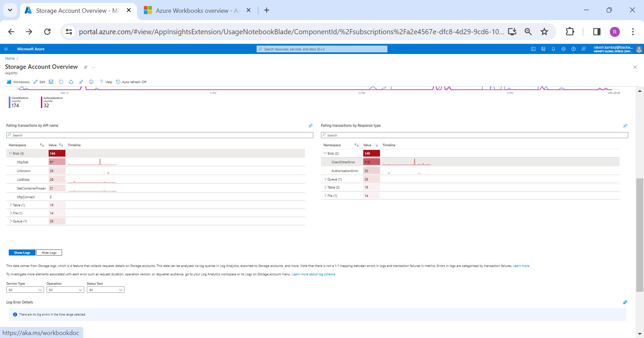Reload the page in Chrome
Image resolution: width=644 pixels, height=338 pixels.
coord(47,32)
